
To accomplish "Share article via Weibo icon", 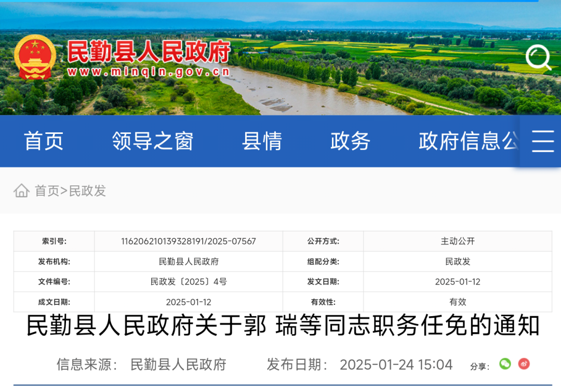I will coord(524,364).
